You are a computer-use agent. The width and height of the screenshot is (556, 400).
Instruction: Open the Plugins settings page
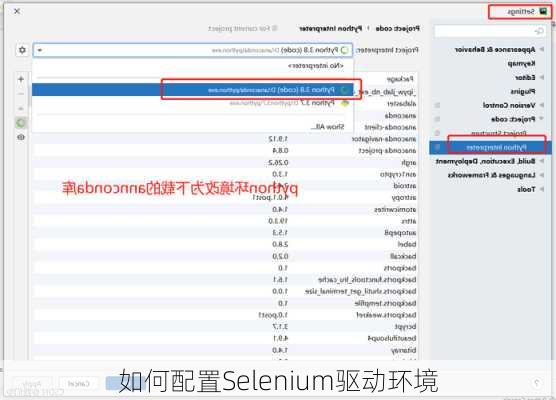[523, 91]
